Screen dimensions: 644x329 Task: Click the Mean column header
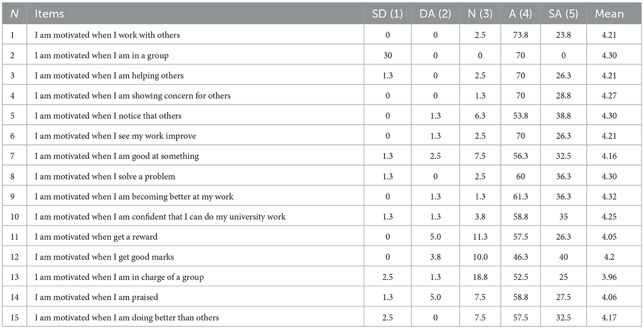609,14
